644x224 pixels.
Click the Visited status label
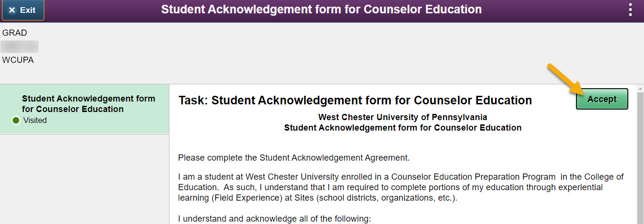(35, 121)
